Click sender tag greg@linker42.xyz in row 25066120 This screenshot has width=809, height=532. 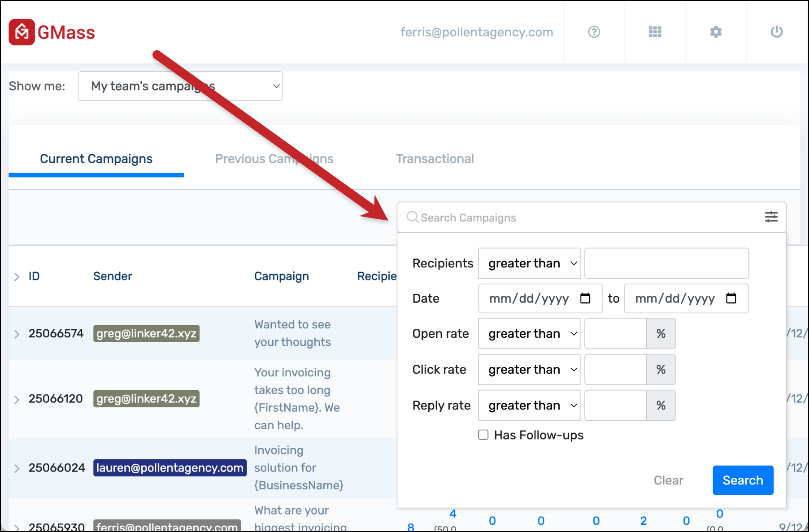pos(146,398)
